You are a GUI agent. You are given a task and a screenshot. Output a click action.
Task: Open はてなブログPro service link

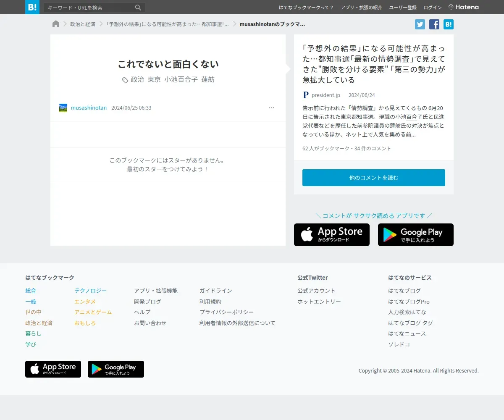pyautogui.click(x=409, y=302)
